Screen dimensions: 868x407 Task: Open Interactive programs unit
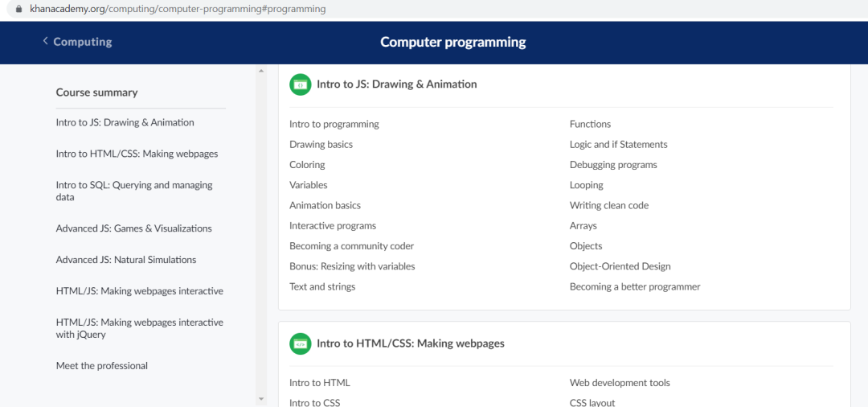333,226
